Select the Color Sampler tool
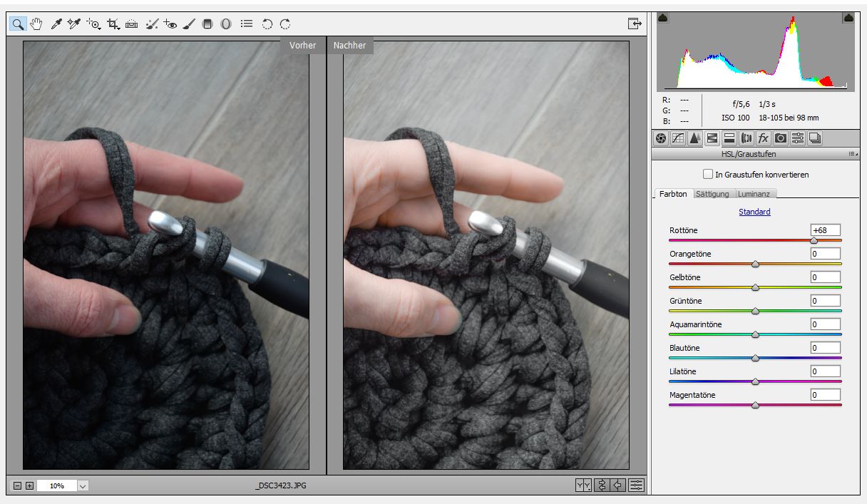Viewport: 867px width, 504px height. pos(73,24)
